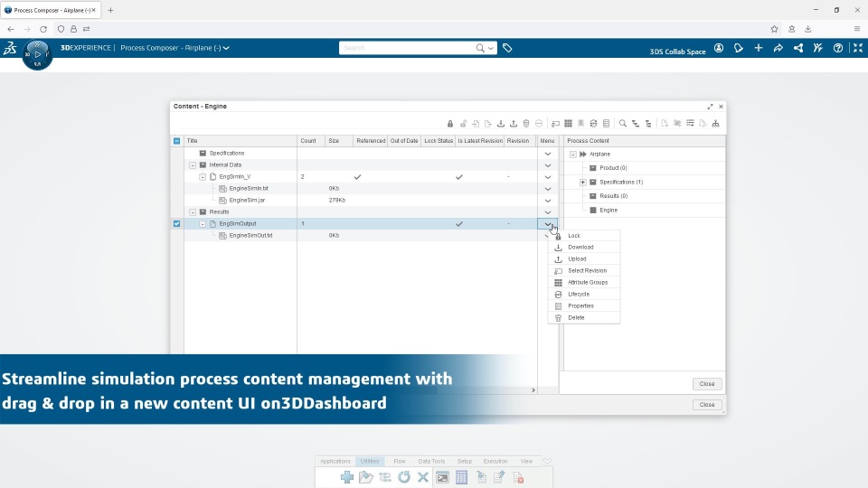Screen dimensions: 868x488
Task: Collapse the Internal Data tree node
Action: [193, 164]
